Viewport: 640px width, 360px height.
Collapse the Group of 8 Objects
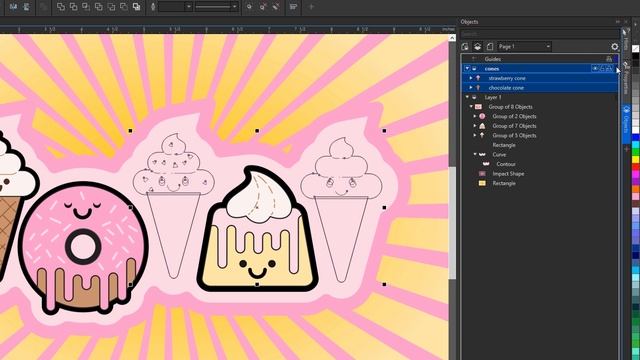[471, 107]
